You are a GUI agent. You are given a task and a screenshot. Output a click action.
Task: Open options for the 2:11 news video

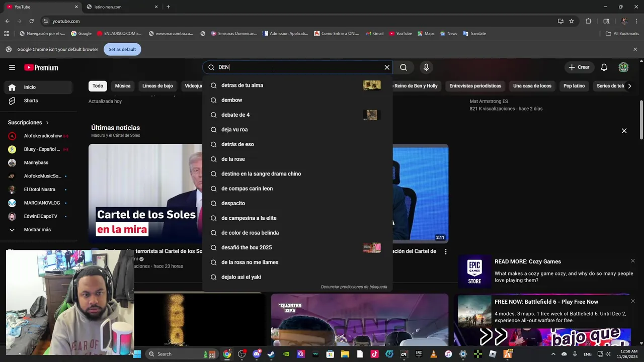(445, 252)
